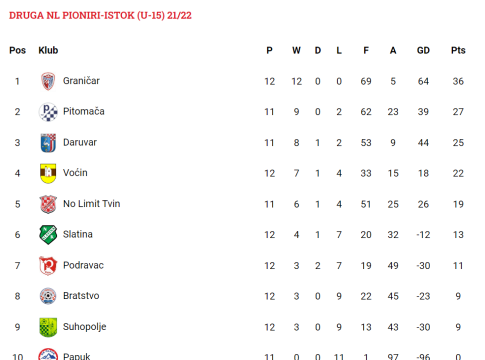The image size is (485, 360).
Task: Click the Suhopolje club name
Action: pos(85,327)
